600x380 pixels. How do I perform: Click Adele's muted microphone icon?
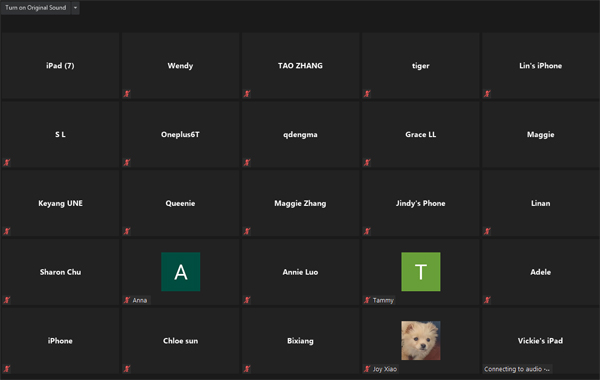click(488, 300)
